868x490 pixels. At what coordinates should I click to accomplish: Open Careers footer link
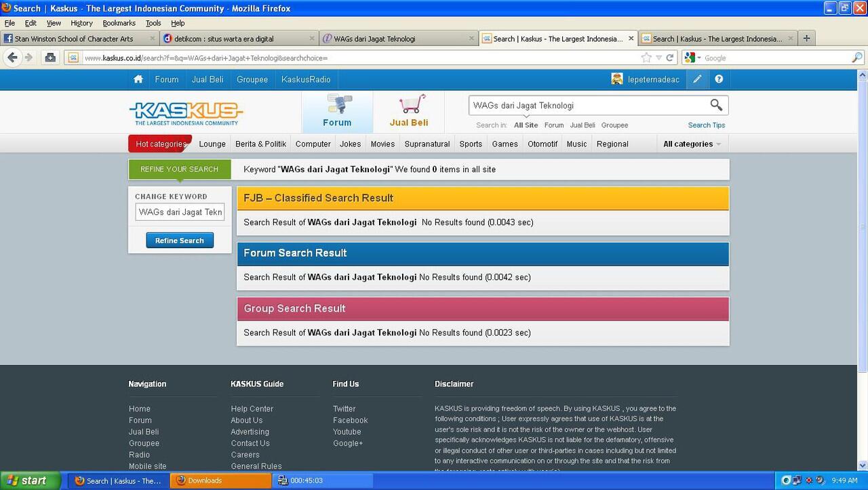[245, 455]
